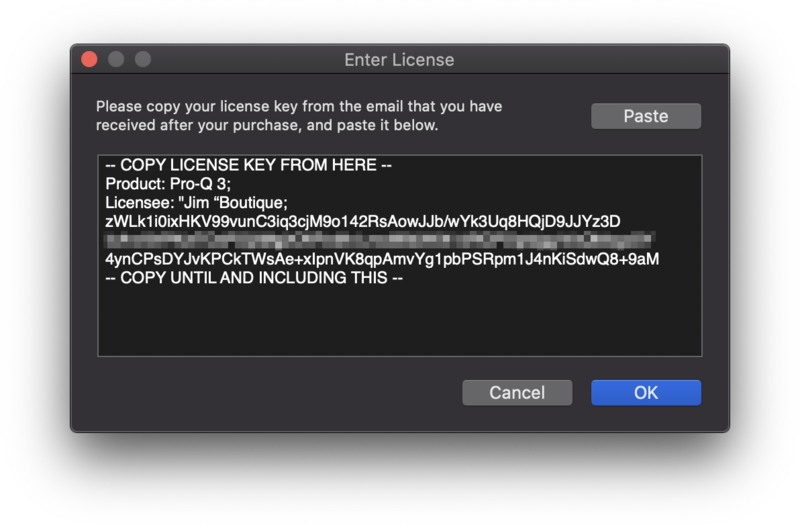800x525 pixels.
Task: Click the "COPY UNTIL AND INCLUDING THIS" line
Action: tap(254, 277)
